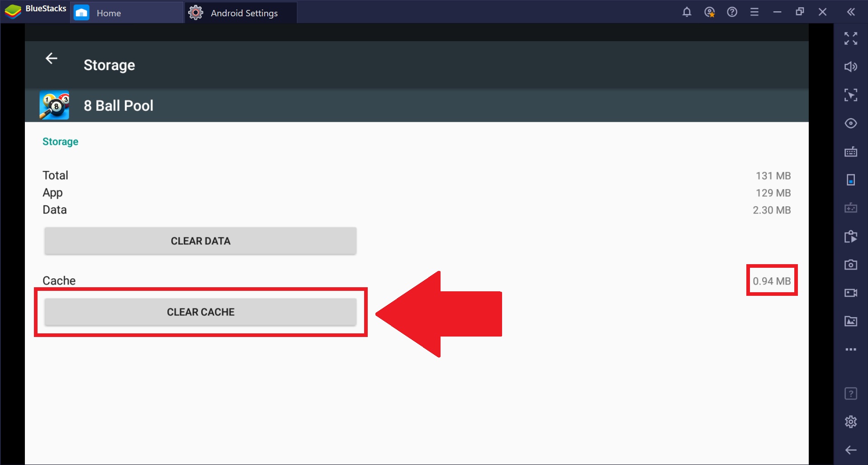Click the teal 'Storage' section heading
868x465 pixels.
tap(60, 142)
